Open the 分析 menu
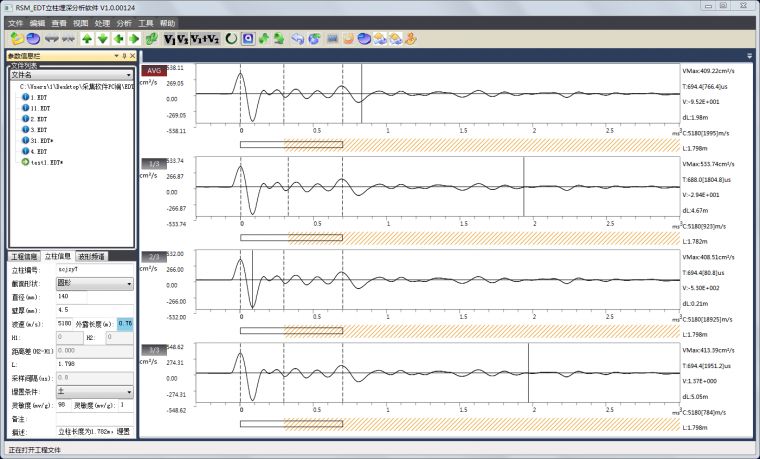 click(123, 22)
